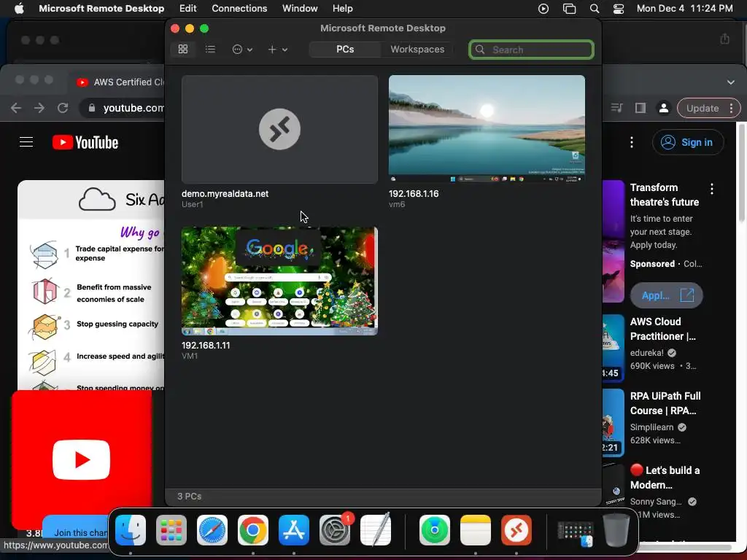Open the Trash in the Dock
This screenshot has height=560, width=747.
(616, 530)
